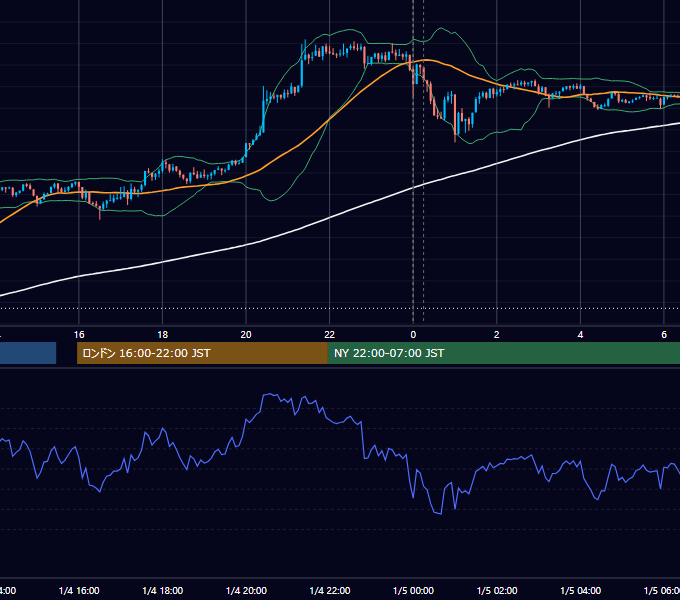Click the 1/5 00:00 bottom axis label
The width and height of the screenshot is (680, 600).
coord(413,590)
